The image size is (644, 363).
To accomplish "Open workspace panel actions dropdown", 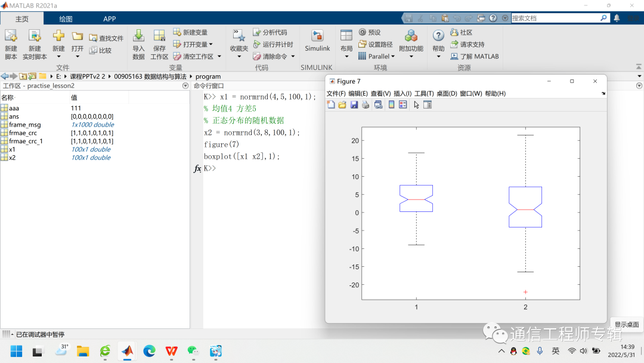I will (x=185, y=85).
